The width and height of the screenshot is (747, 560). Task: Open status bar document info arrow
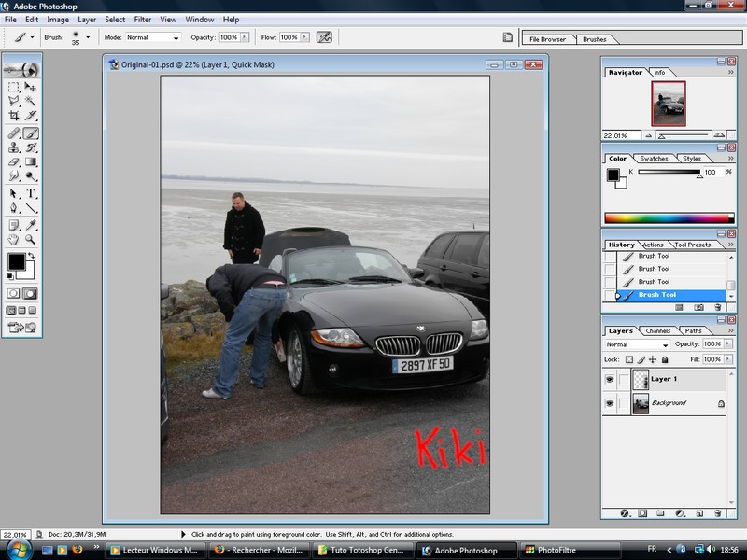tap(183, 534)
